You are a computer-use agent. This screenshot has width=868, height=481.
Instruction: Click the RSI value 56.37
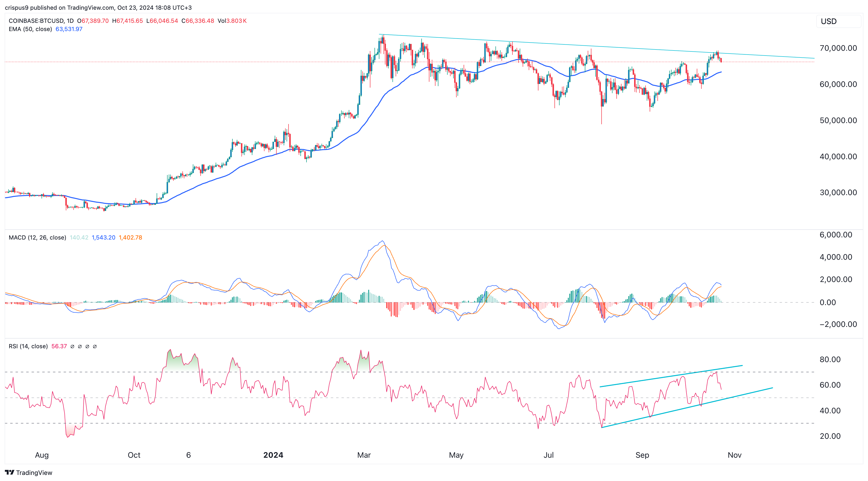pos(59,346)
